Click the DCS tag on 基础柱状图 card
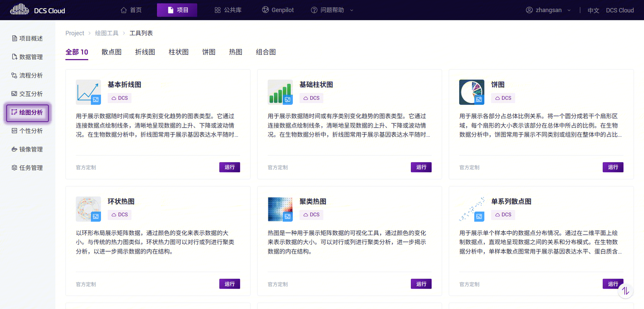Viewport: 644px width, 309px height. coord(311,98)
